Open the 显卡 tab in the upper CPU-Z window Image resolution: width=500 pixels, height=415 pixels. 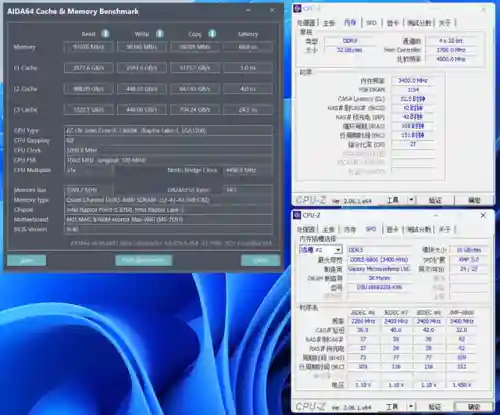pos(393,23)
